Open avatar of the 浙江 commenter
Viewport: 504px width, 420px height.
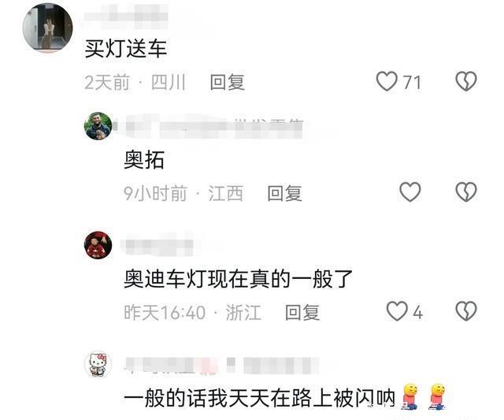(x=98, y=245)
